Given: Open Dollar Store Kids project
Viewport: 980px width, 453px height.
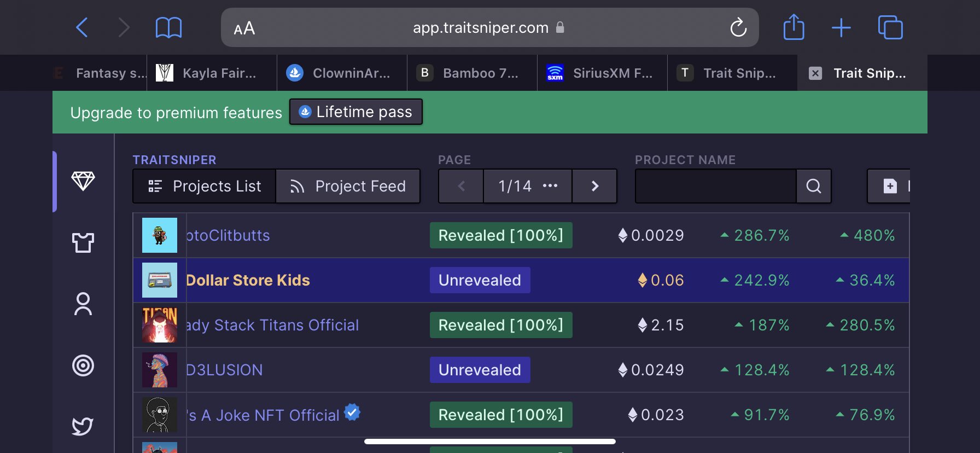Looking at the screenshot, I should pyautogui.click(x=248, y=280).
